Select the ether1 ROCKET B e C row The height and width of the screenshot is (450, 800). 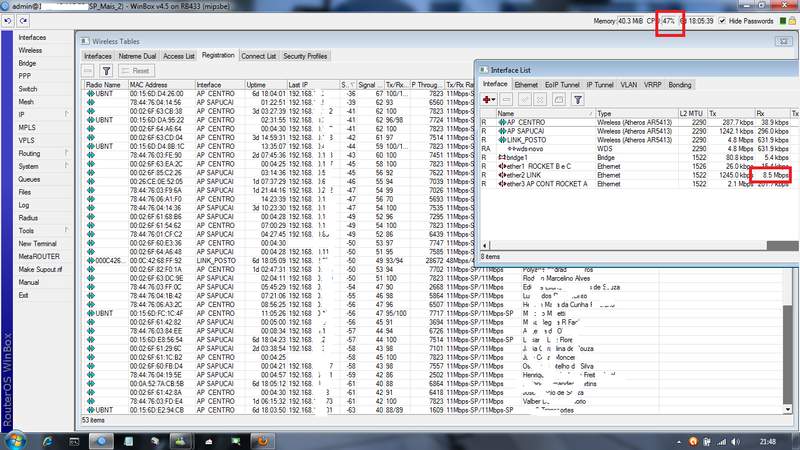click(x=638, y=166)
